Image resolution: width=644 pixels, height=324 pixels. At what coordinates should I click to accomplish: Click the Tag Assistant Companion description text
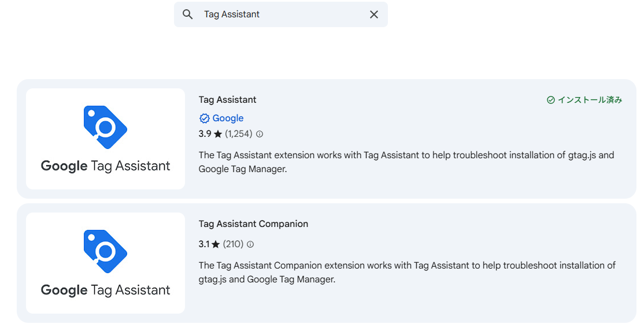pyautogui.click(x=407, y=273)
